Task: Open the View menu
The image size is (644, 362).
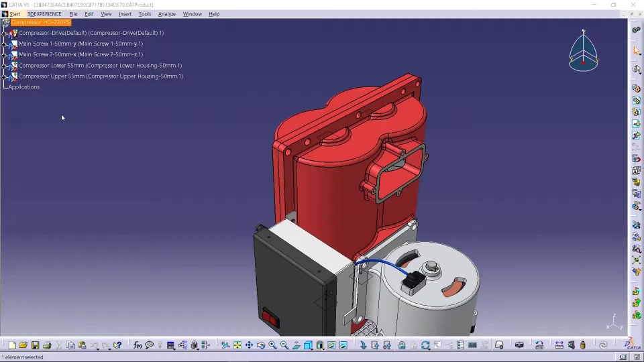Action: tap(106, 14)
